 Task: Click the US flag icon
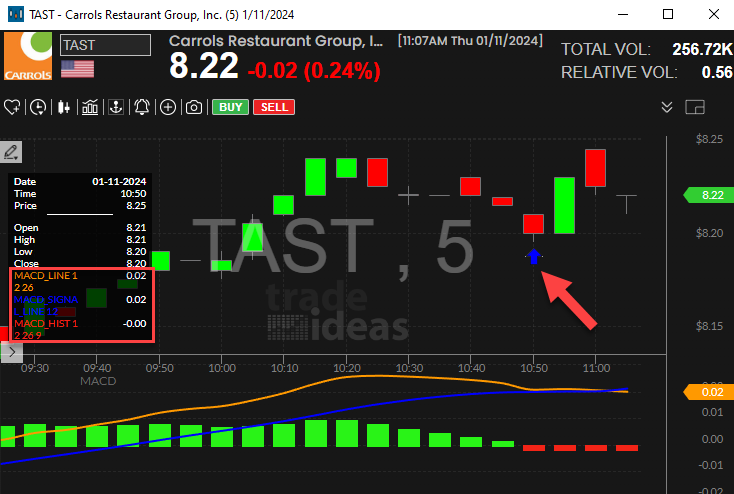pos(78,69)
